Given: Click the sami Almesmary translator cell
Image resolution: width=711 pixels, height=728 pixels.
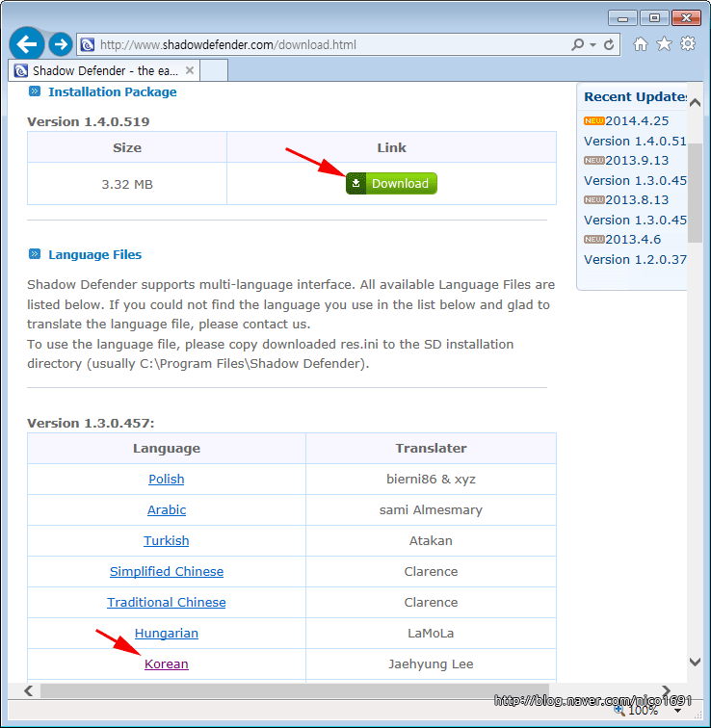Looking at the screenshot, I should pyautogui.click(x=431, y=509).
